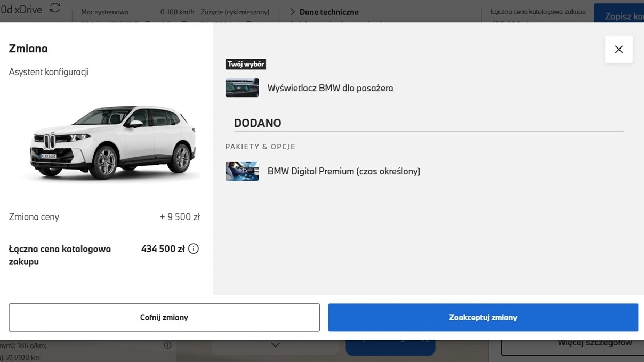This screenshot has height=362, width=644.
Task: Click the PAKIETY & OPCJE label
Action: click(x=260, y=147)
